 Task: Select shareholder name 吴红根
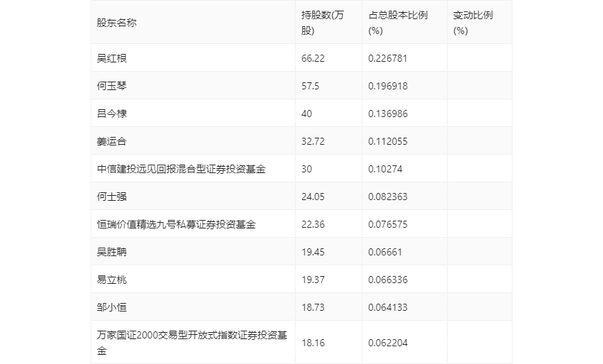(111, 58)
